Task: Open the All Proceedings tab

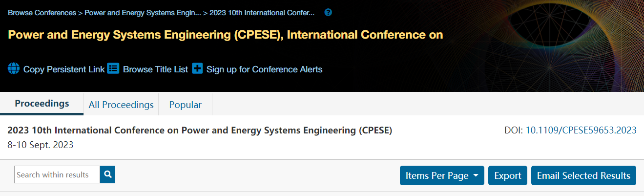Action: (121, 105)
